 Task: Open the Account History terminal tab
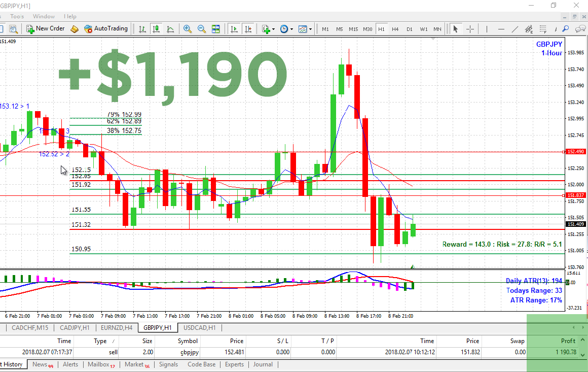point(13,364)
